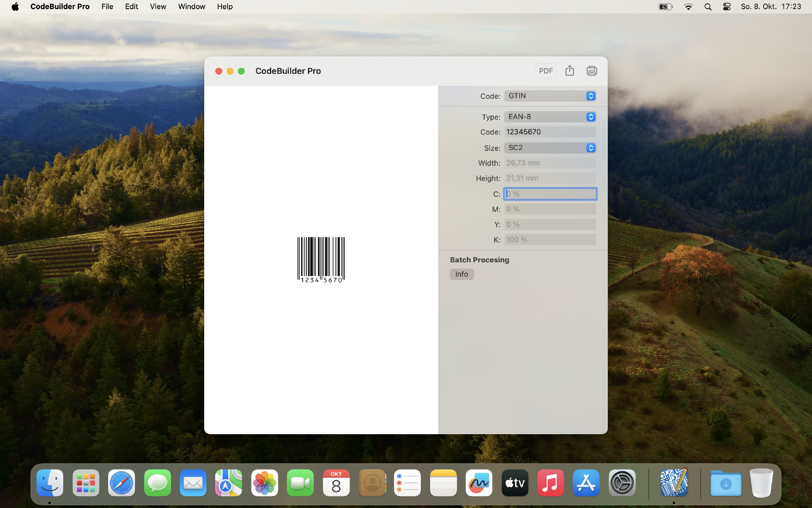Image resolution: width=812 pixels, height=508 pixels.
Task: Click the M magenta percentage field
Action: coord(550,209)
